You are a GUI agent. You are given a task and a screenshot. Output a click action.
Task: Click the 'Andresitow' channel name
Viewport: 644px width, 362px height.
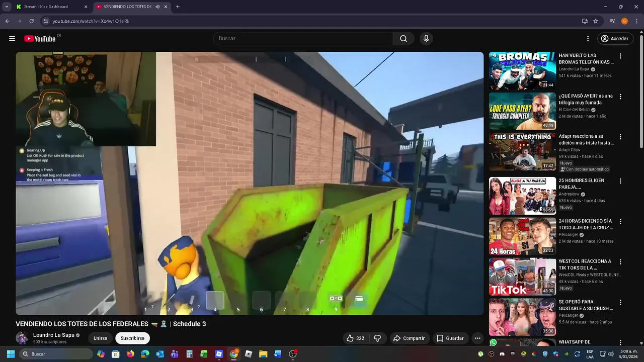pos(569,194)
